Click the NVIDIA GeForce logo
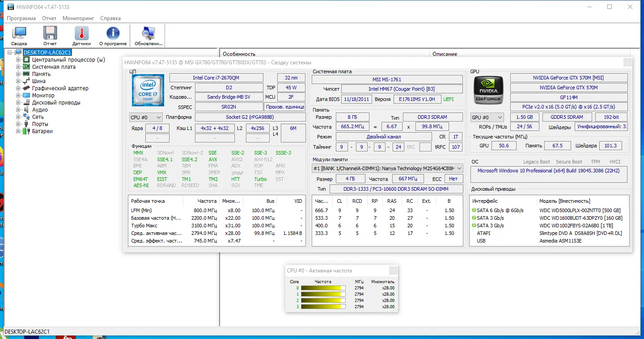 tap(488, 89)
